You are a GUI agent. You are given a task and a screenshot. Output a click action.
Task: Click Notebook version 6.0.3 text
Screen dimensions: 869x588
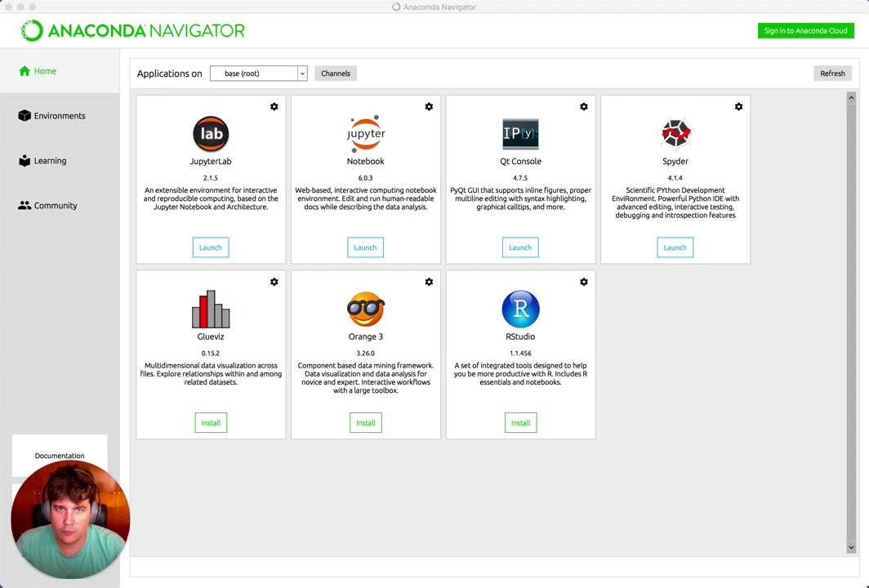click(365, 178)
